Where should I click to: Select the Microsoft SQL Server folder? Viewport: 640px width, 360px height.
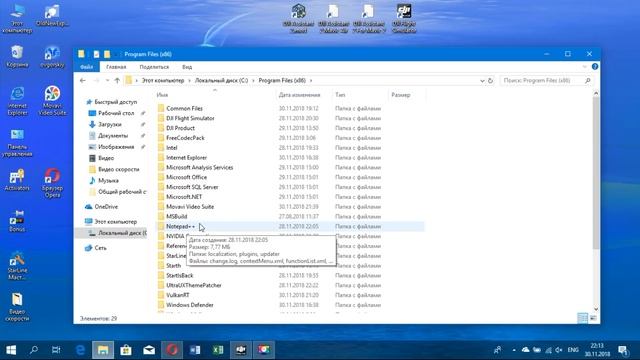pyautogui.click(x=192, y=187)
